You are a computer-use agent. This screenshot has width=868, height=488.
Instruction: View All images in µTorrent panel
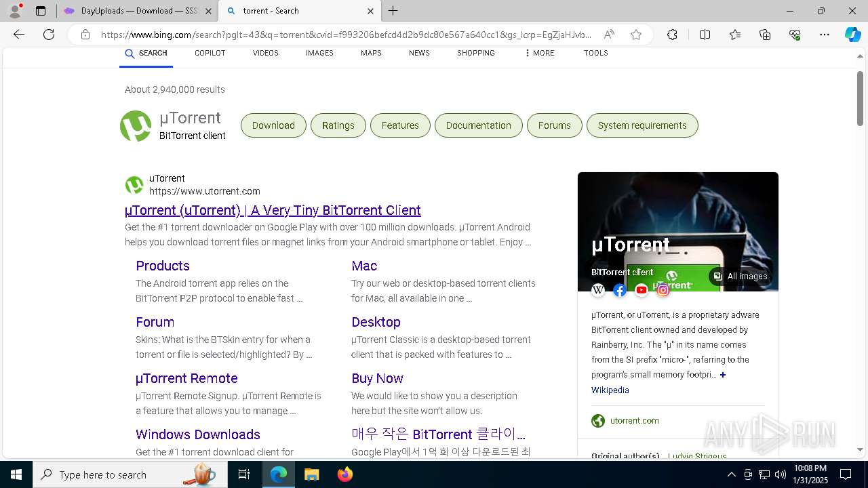741,277
